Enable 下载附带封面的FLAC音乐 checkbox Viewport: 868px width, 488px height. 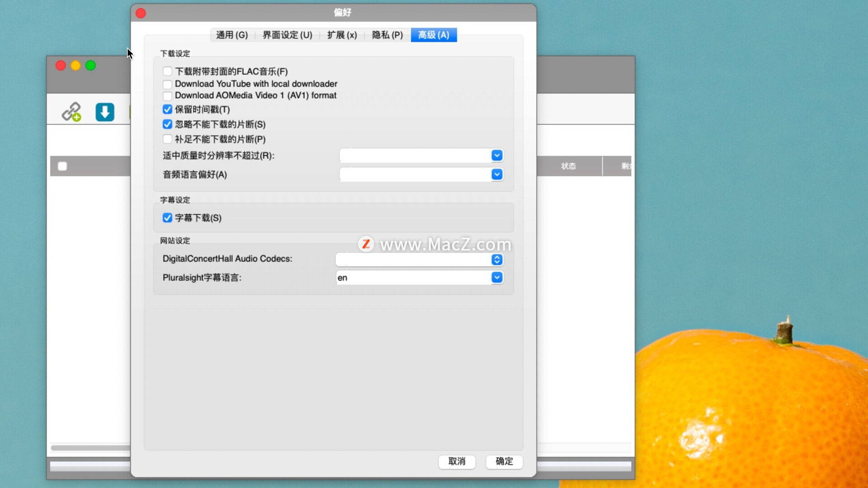pyautogui.click(x=167, y=71)
